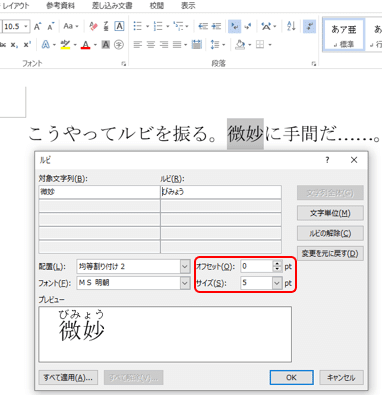
Task: Toggle subscript formatting
Action: coord(14,45)
